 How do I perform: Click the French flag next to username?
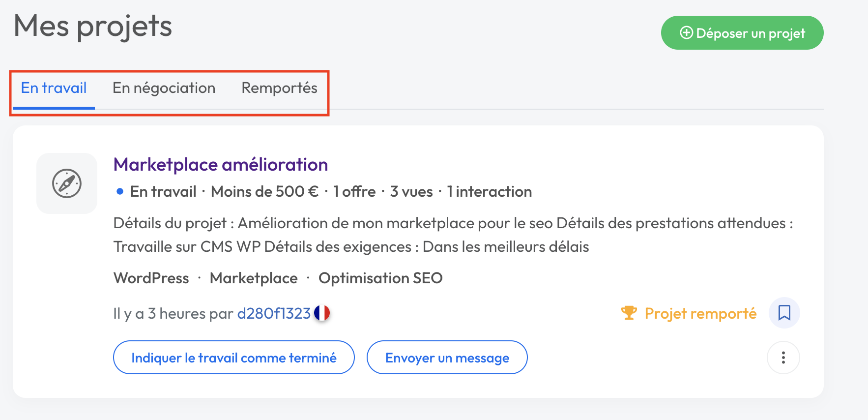click(322, 313)
